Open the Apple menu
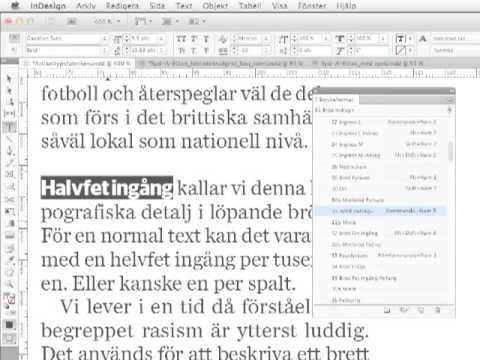Viewport: 480px width, 360px height. [15, 5]
